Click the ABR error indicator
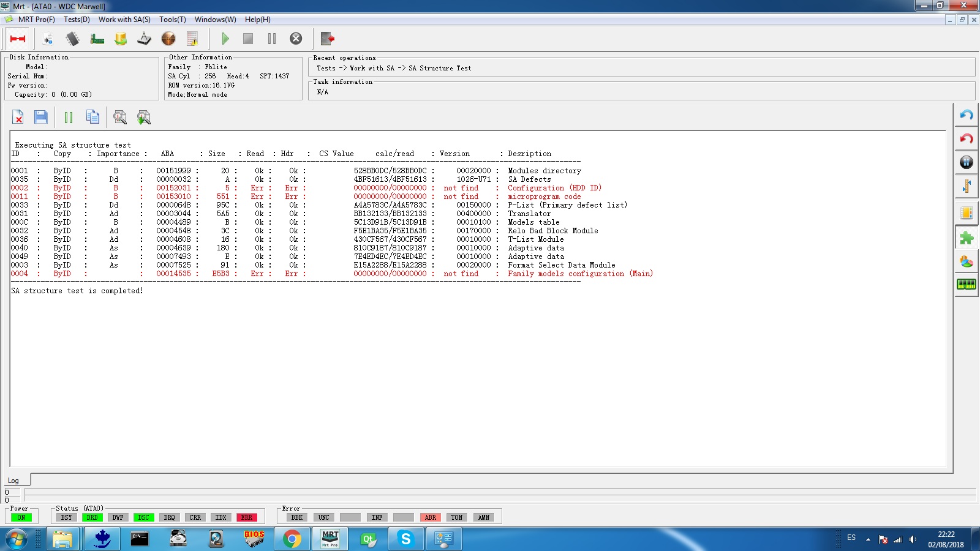Screen dimensions: 980x551 [431, 517]
